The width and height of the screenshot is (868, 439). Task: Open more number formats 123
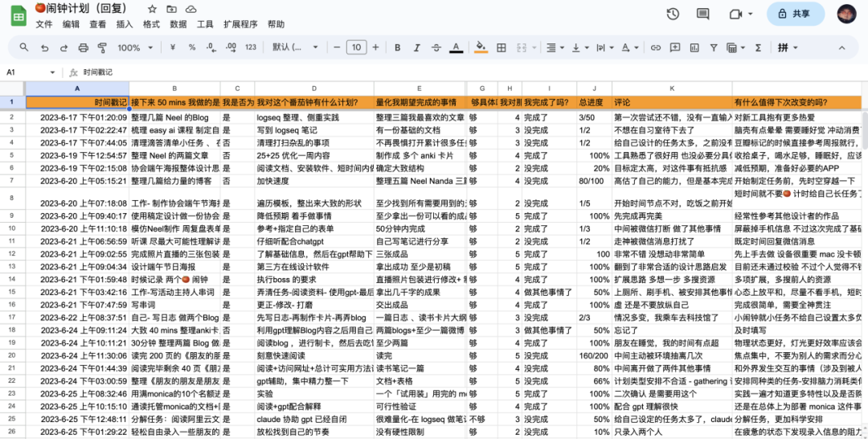pos(251,47)
